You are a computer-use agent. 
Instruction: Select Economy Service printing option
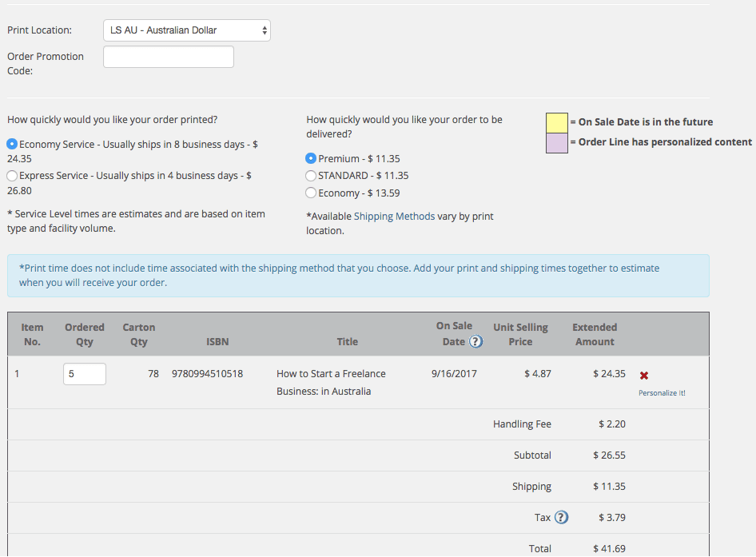pyautogui.click(x=12, y=144)
